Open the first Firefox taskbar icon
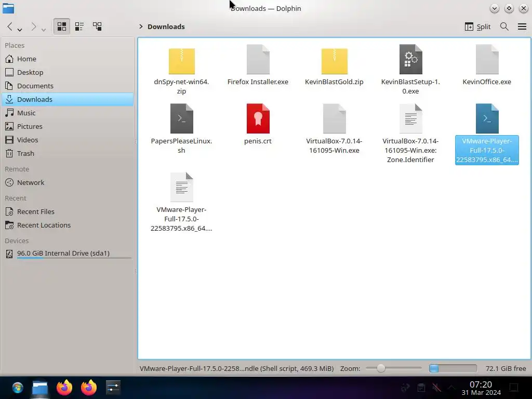 pyautogui.click(x=64, y=388)
